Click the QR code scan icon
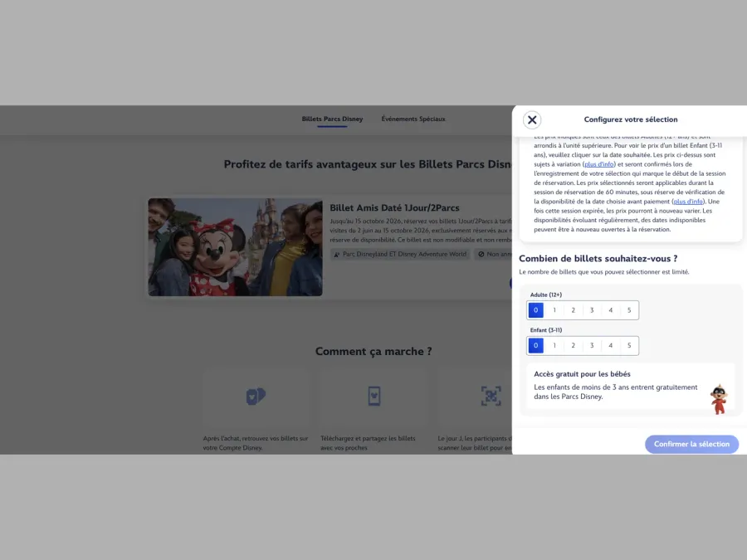Image resolution: width=747 pixels, height=560 pixels. pos(491,397)
